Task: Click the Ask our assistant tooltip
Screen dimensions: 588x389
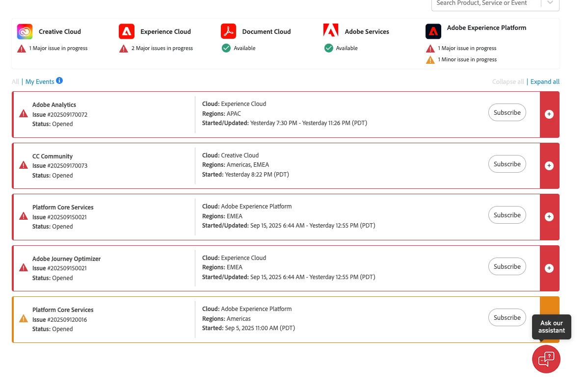Action: click(551, 327)
